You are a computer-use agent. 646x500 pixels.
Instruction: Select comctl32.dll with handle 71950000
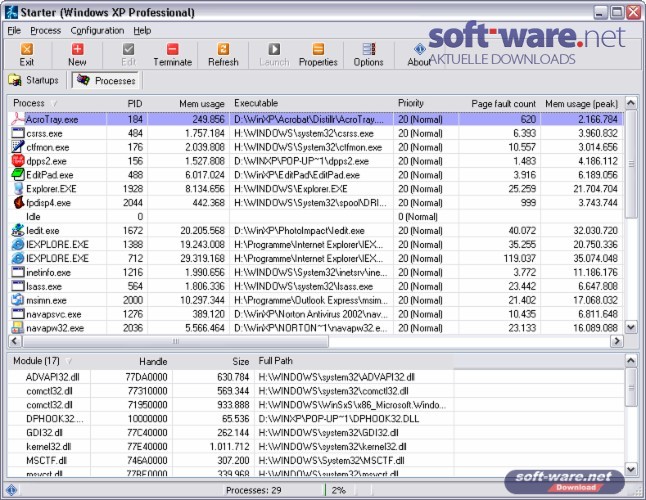(x=315, y=405)
